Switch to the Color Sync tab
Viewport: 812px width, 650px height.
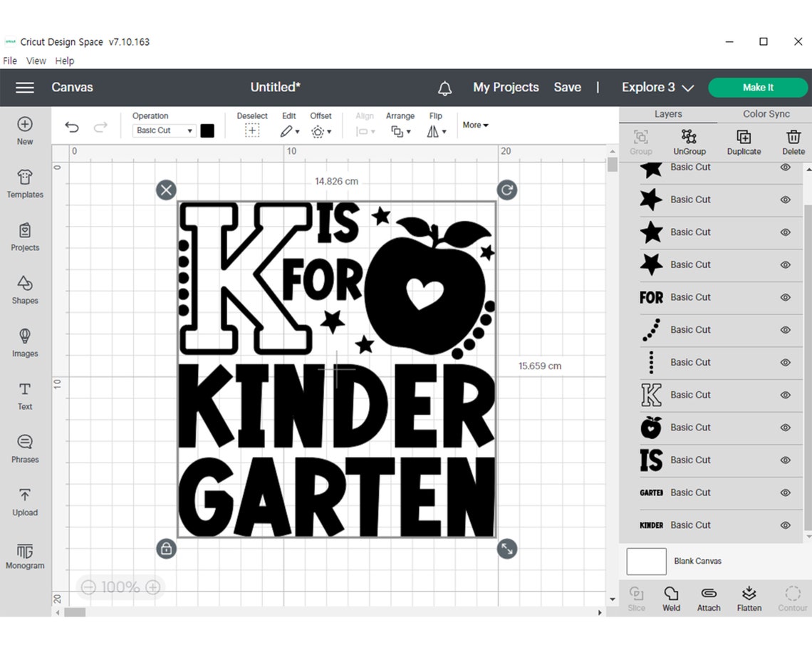(x=766, y=113)
